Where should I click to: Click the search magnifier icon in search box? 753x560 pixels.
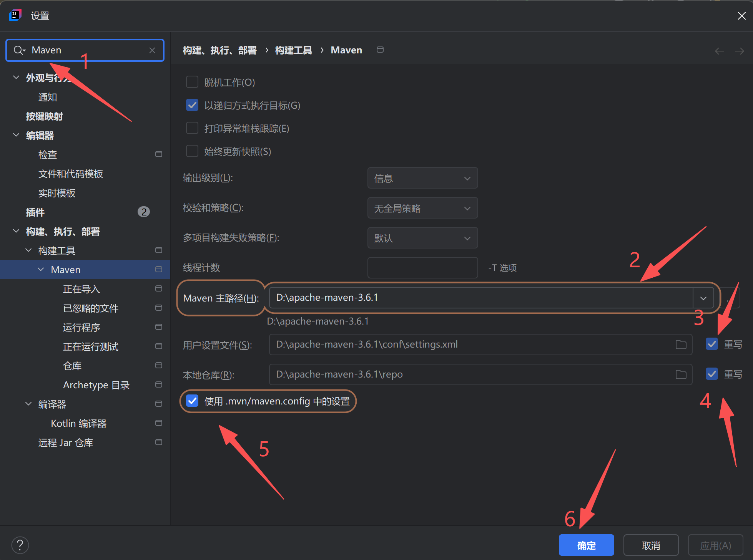(18, 50)
